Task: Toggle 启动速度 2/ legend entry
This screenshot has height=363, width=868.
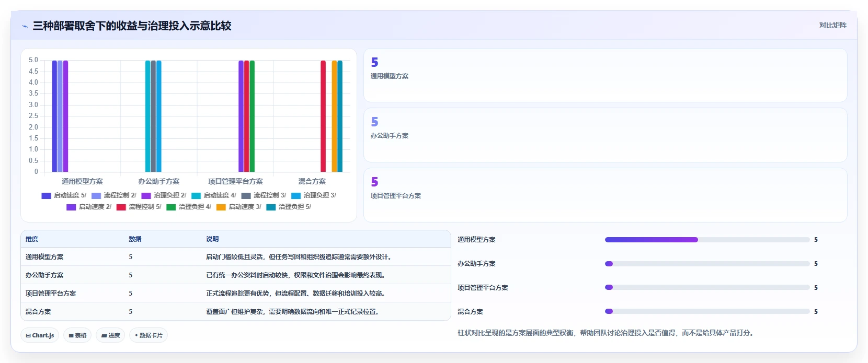Action: pyautogui.click(x=89, y=207)
